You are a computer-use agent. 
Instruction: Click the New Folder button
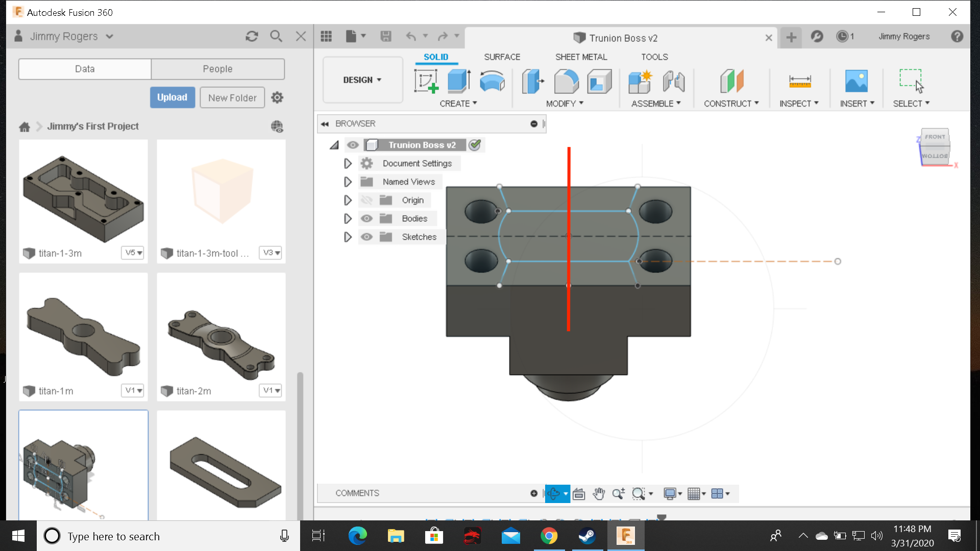pos(232,97)
